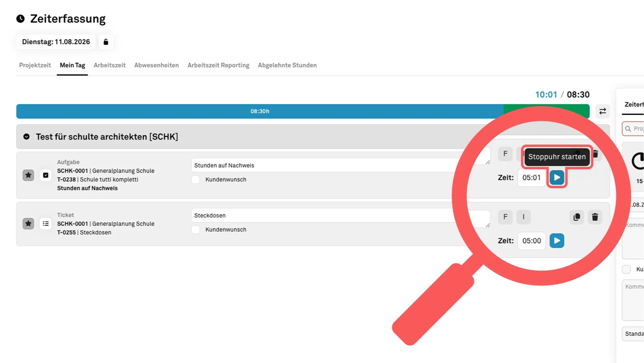
Task: Enable Kundenwunsch for Stunden auf Nachweis entry
Action: point(196,180)
